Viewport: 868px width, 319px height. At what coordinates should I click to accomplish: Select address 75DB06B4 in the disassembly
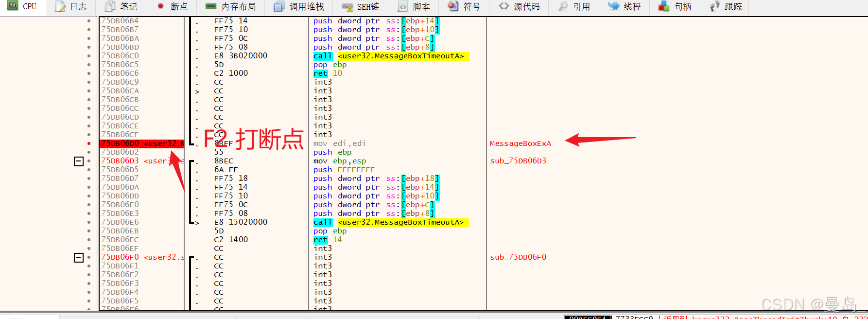point(120,21)
